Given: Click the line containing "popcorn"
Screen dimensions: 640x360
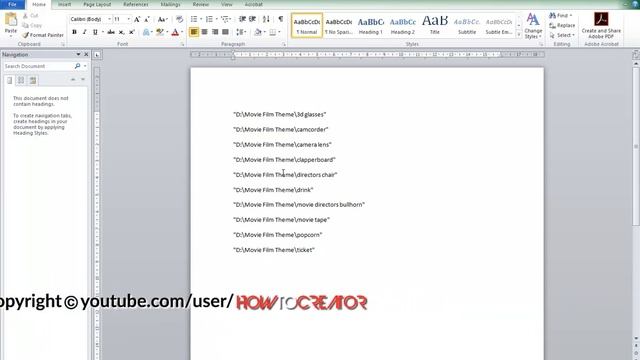Looking at the screenshot, I should point(278,235).
